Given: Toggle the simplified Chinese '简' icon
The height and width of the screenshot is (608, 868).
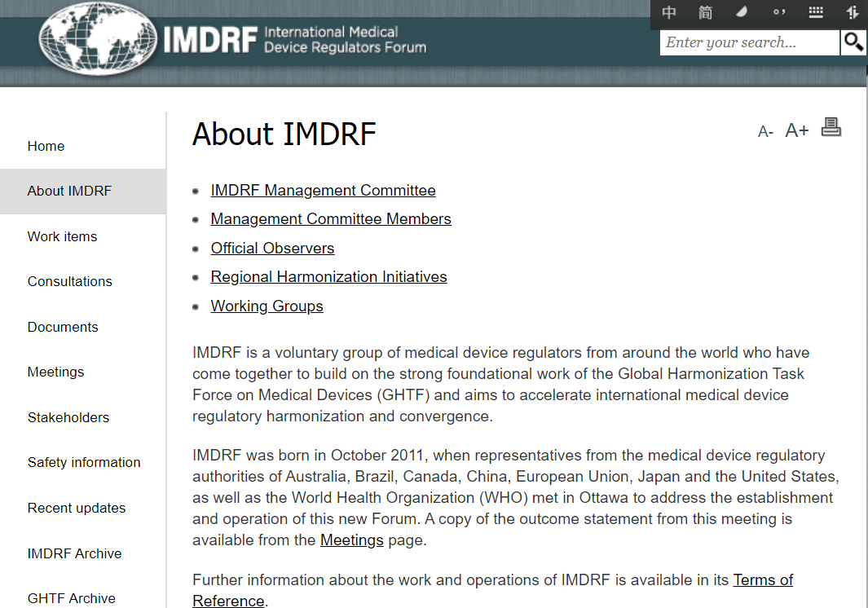Looking at the screenshot, I should [705, 12].
